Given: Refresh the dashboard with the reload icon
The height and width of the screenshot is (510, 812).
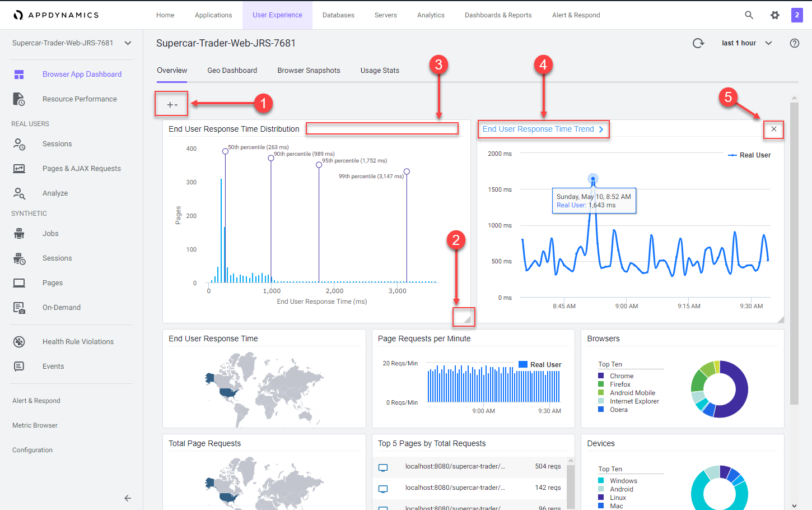Looking at the screenshot, I should tap(698, 43).
